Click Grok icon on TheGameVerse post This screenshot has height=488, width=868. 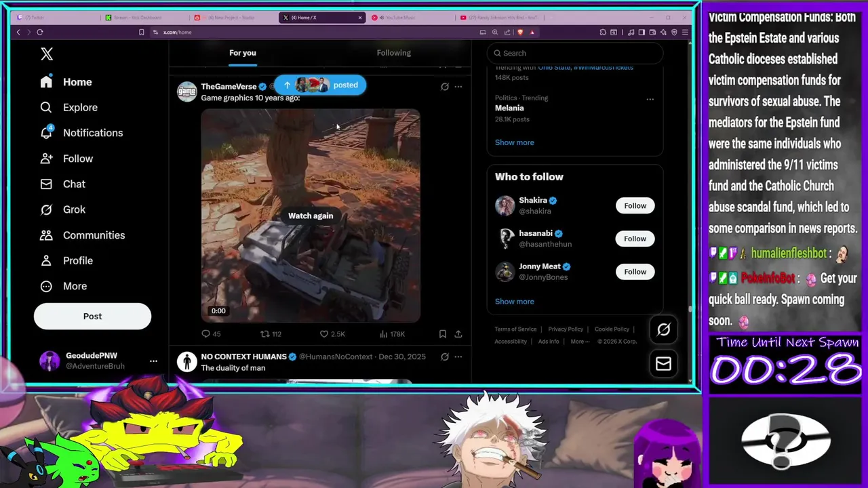coord(445,87)
